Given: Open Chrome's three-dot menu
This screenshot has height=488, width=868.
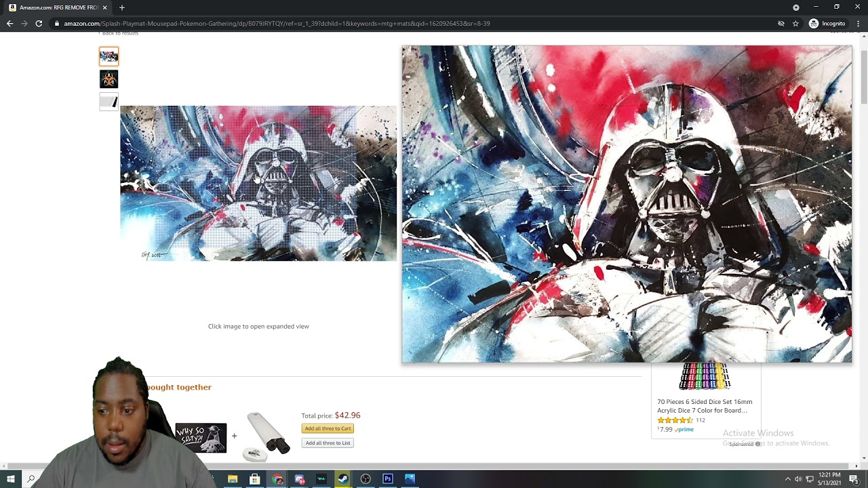Looking at the screenshot, I should point(859,24).
